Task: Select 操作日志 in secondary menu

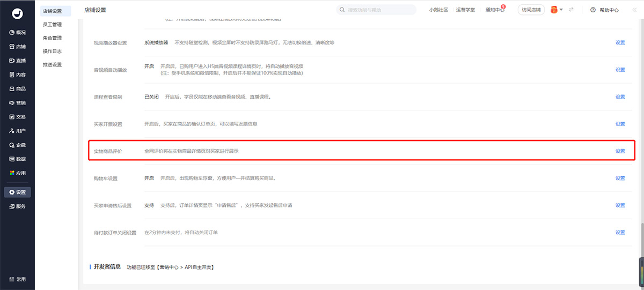Action: click(53, 51)
